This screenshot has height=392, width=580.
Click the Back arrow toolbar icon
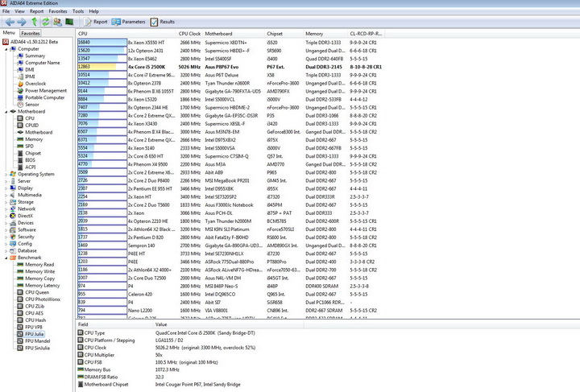pyautogui.click(x=10, y=22)
